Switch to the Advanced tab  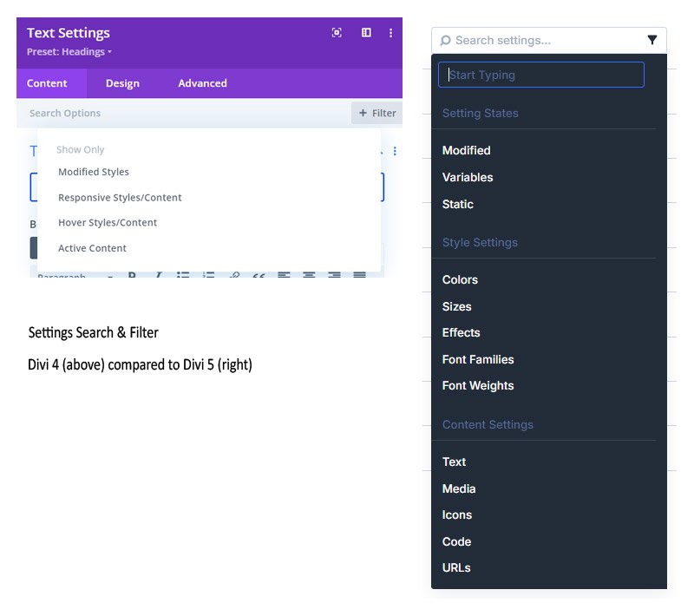(x=202, y=83)
